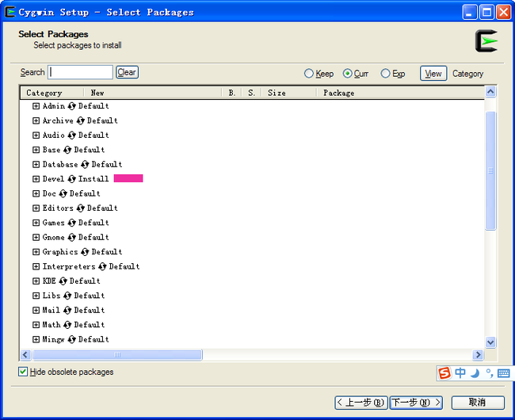The image size is (515, 420).
Task: Click the Sogou input method S icon
Action: (444, 373)
